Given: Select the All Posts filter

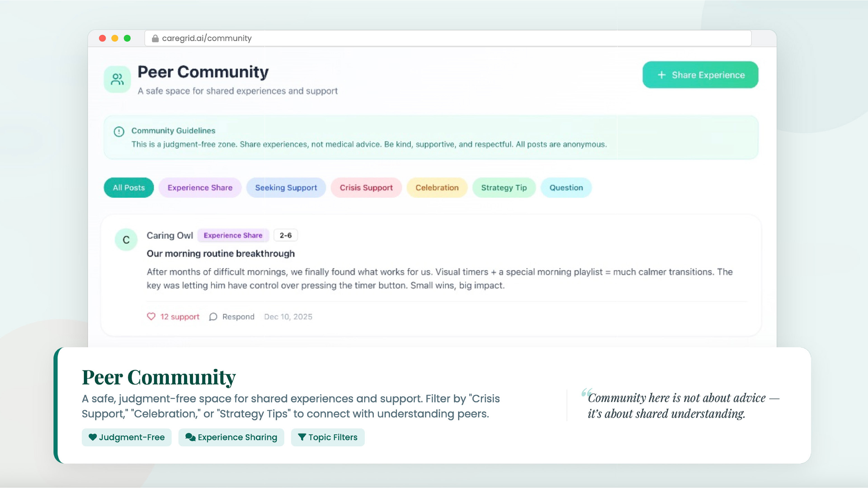Looking at the screenshot, I should click(x=128, y=188).
